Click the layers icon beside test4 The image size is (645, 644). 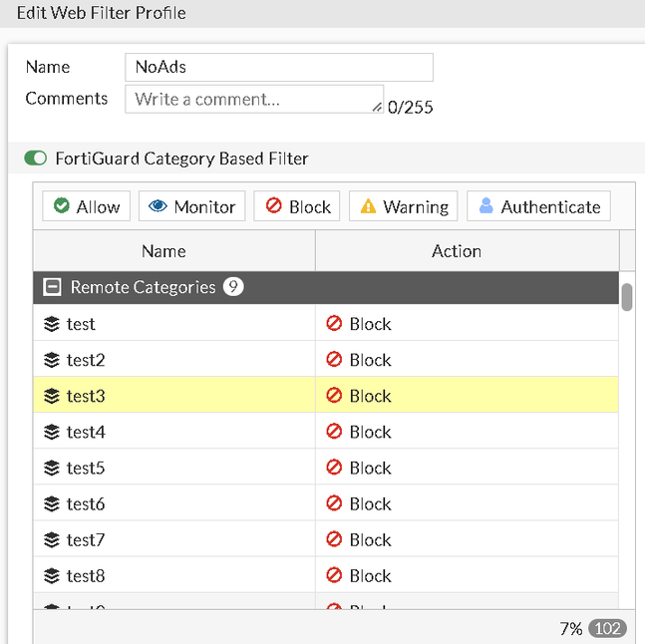52,432
